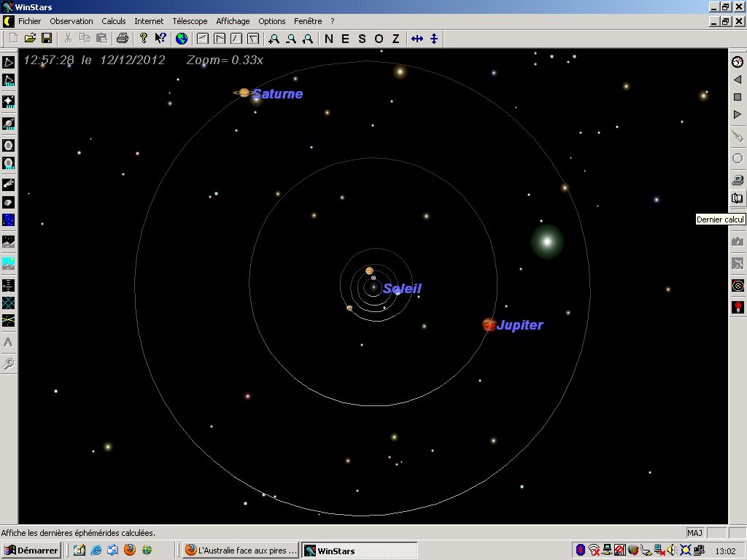Click Jupiter planet in the sky view
The height and width of the screenshot is (560, 747).
pos(489,324)
